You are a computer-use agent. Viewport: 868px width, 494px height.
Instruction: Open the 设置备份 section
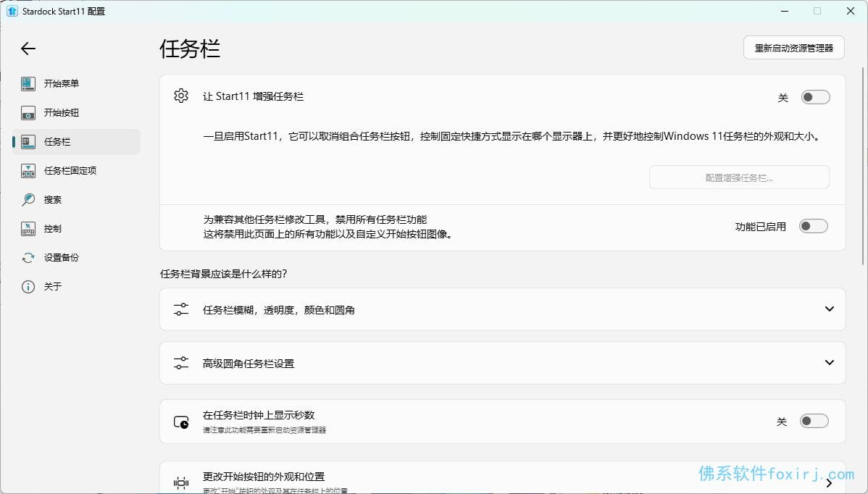(x=76, y=258)
